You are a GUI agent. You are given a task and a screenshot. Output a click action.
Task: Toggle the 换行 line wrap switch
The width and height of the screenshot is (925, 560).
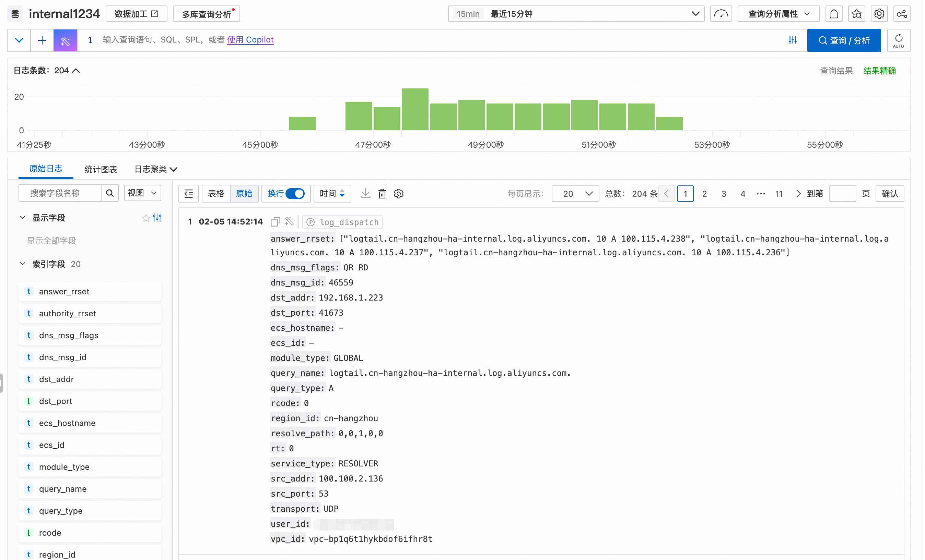pos(295,194)
